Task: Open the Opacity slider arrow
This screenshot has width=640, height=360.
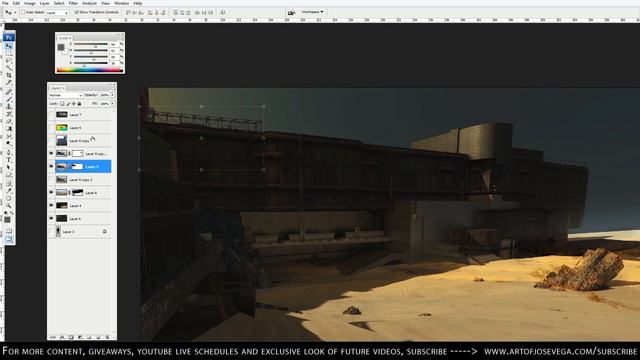Action: (x=113, y=95)
